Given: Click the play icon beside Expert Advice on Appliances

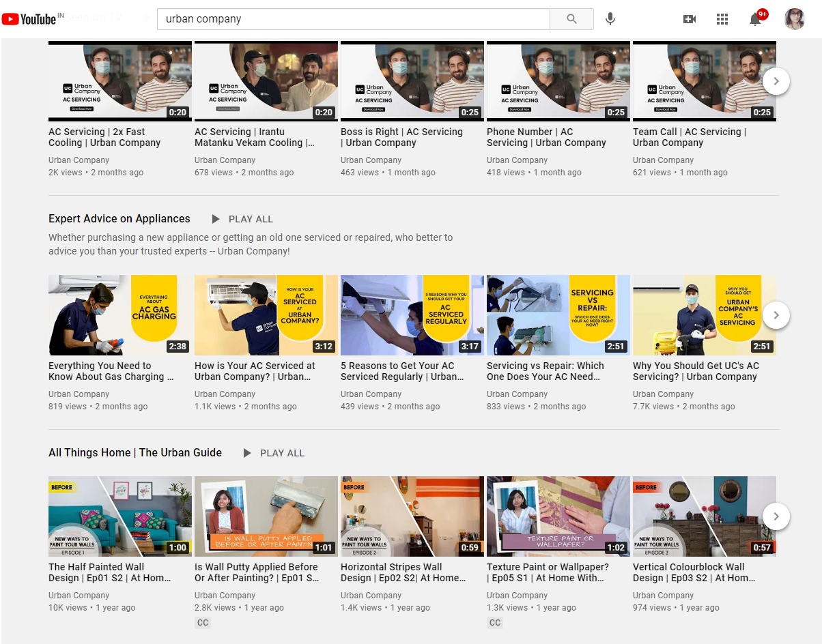Looking at the screenshot, I should tap(216, 219).
